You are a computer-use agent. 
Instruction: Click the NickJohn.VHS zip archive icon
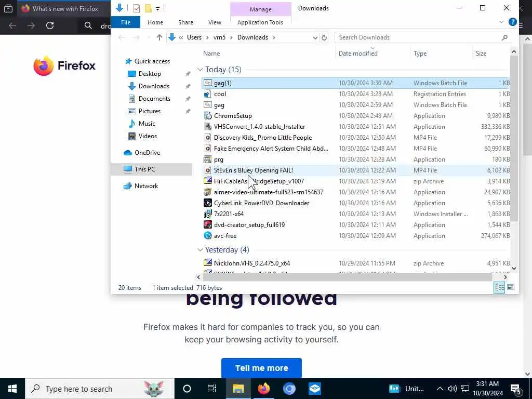tap(208, 263)
